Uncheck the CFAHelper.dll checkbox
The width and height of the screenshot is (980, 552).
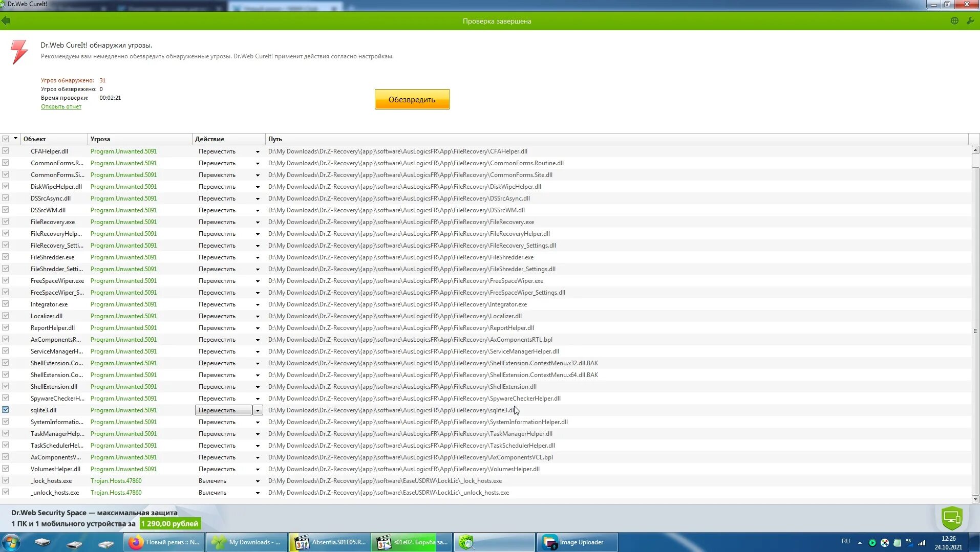point(6,151)
